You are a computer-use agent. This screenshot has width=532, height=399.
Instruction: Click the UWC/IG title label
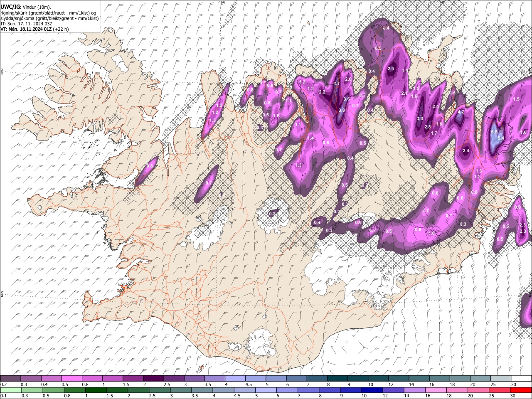10,7
